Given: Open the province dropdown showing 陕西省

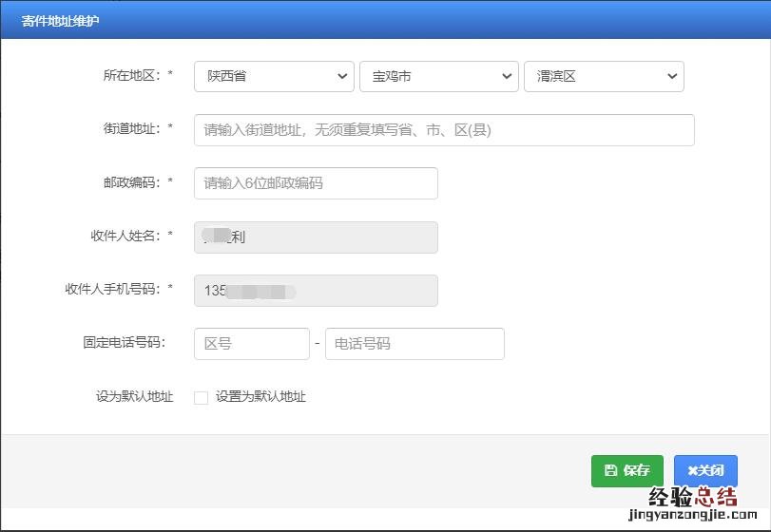Looking at the screenshot, I should (x=274, y=77).
